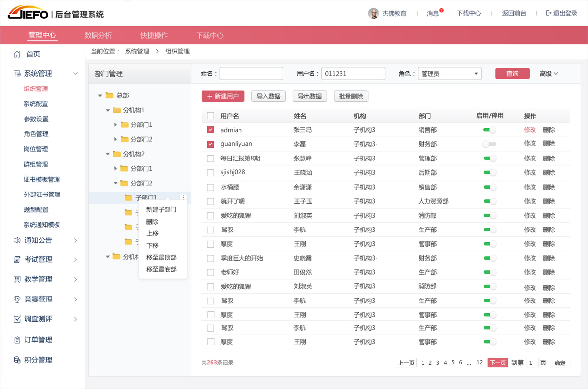The image size is (588, 389).
Task: Click the 退出登录 logout icon
Action: (548, 13)
